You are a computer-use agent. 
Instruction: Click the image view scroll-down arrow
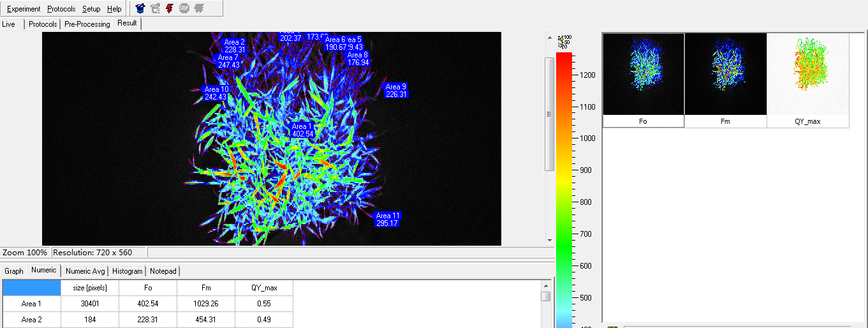pos(549,240)
